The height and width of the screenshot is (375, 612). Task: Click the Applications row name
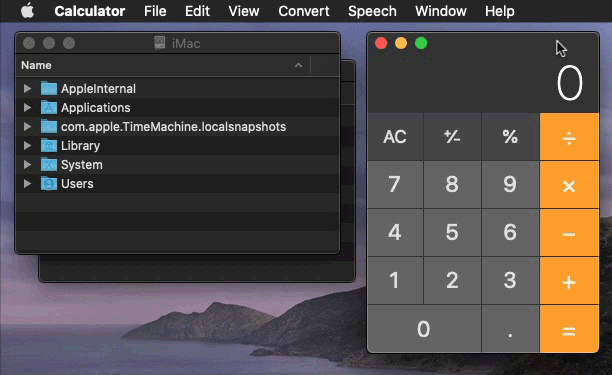pyautogui.click(x=96, y=108)
